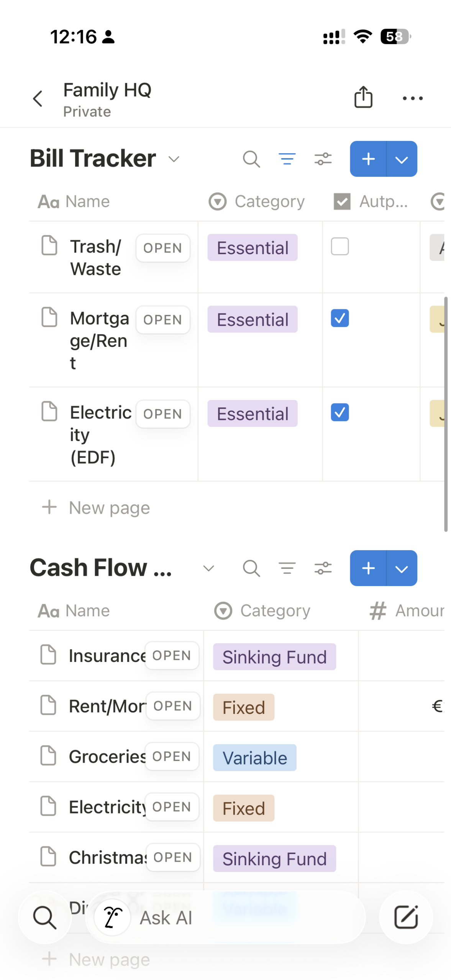Image resolution: width=451 pixels, height=980 pixels.
Task: Tap the Category column header in Bill Tracker
Action: [x=269, y=201]
